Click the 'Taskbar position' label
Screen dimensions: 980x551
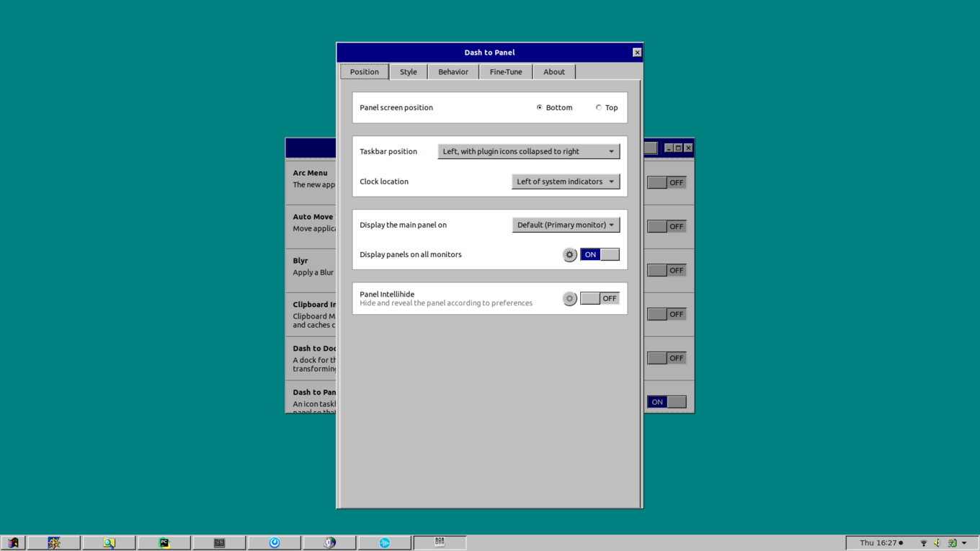pos(388,151)
